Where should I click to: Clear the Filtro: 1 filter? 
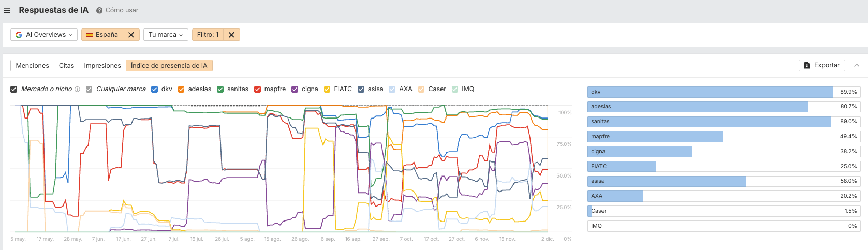231,35
